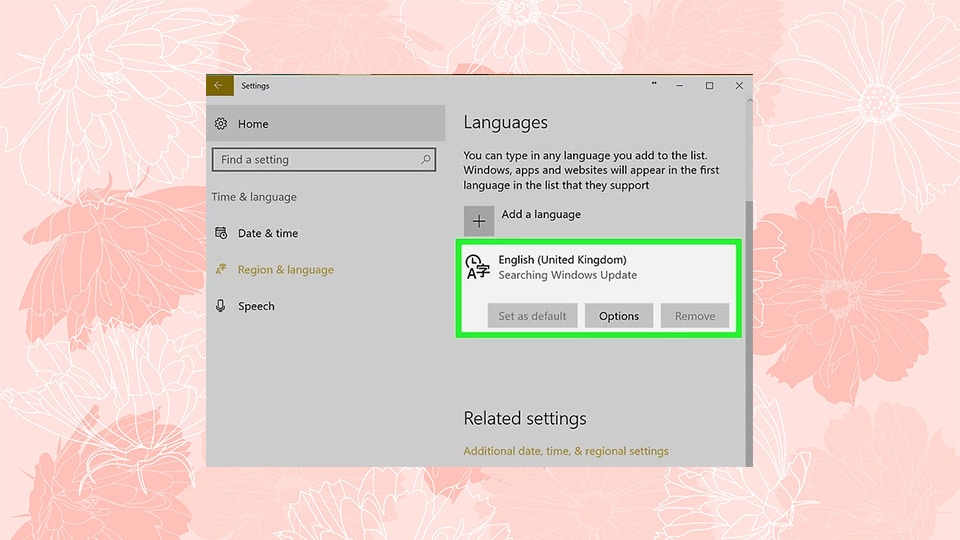Open Additional date, time, & regional settings link
This screenshot has height=540, width=960.
coord(566,451)
